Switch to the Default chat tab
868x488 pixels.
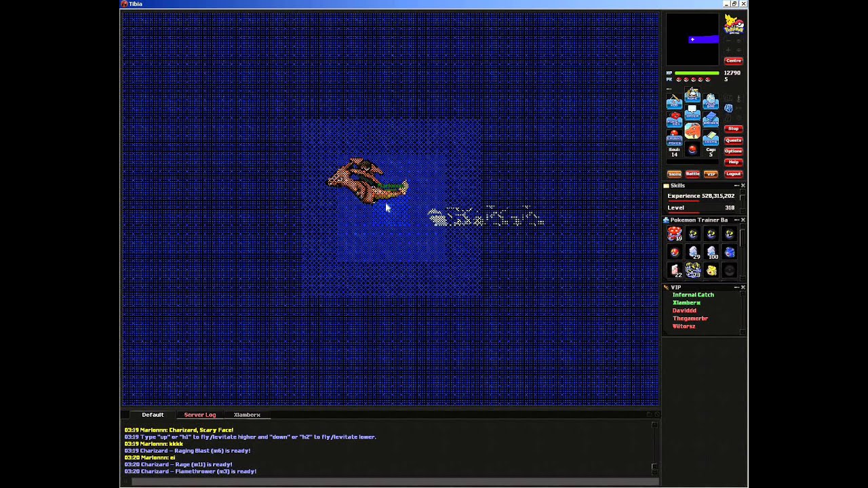click(153, 415)
